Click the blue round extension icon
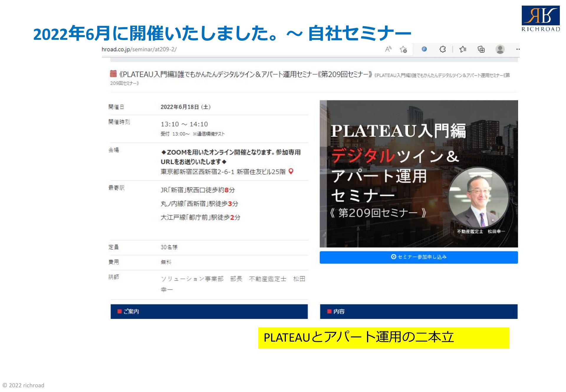 point(424,49)
